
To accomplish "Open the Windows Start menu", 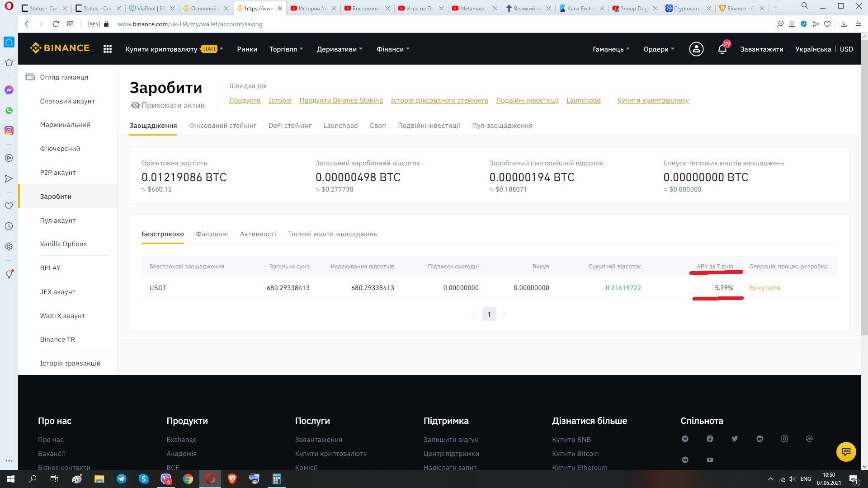I will tap(11, 479).
